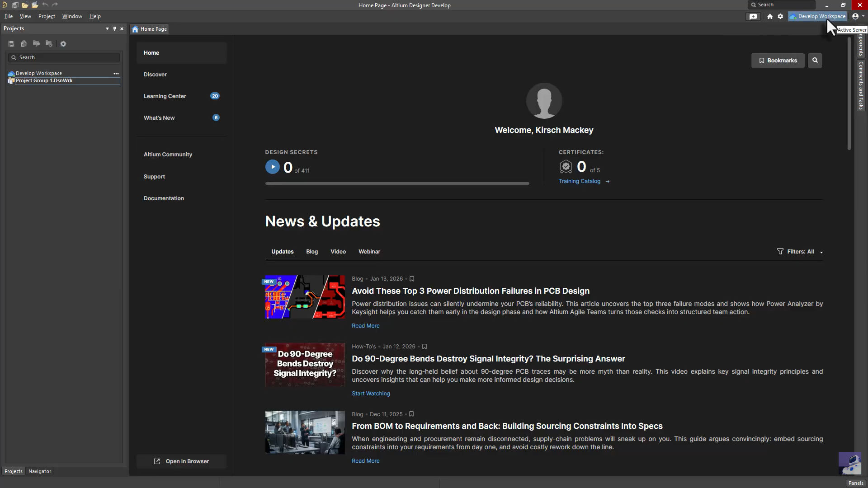Select the Updates news tab
Image resolution: width=868 pixels, height=488 pixels.
tap(283, 252)
